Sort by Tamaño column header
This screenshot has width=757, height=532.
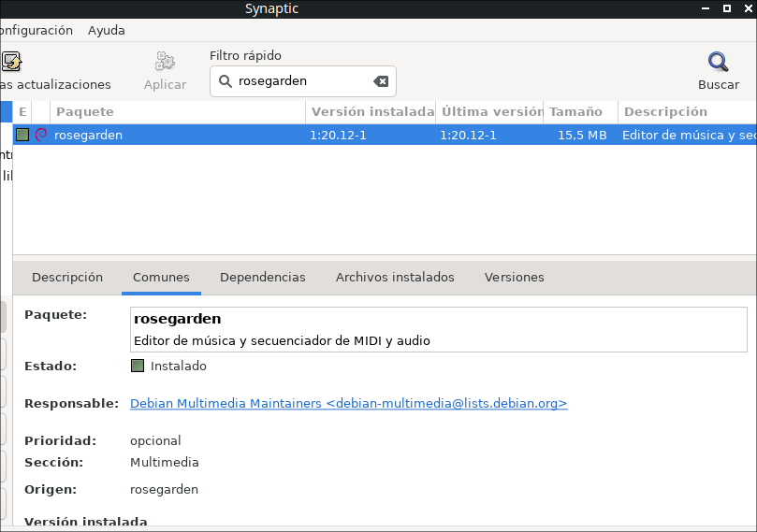coord(581,112)
